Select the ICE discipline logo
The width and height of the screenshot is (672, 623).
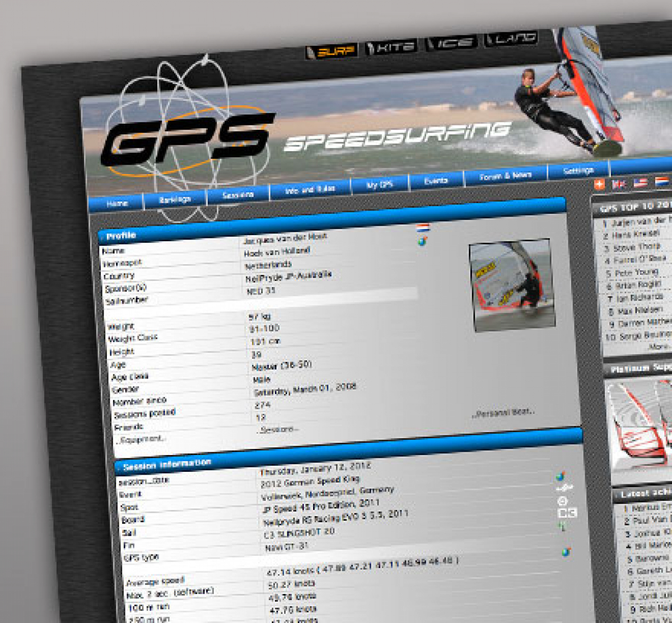pyautogui.click(x=451, y=43)
